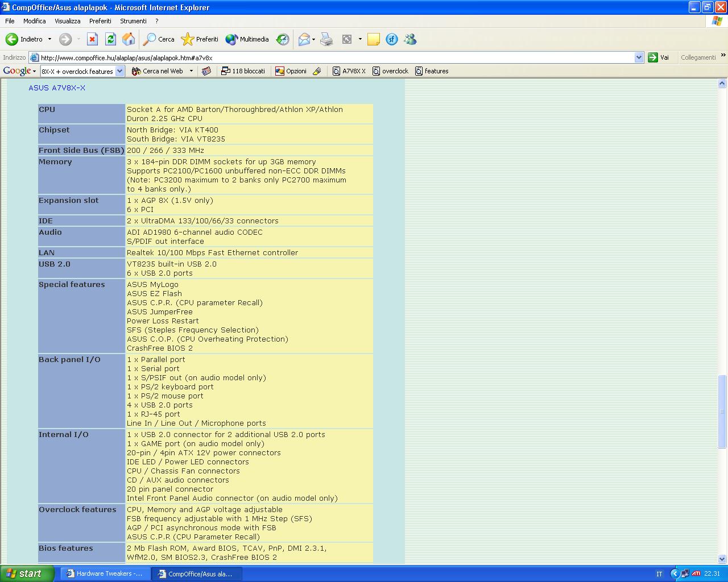The image size is (728, 582).
Task: Click the vertical scrollbar up arrow
Action: [722, 84]
